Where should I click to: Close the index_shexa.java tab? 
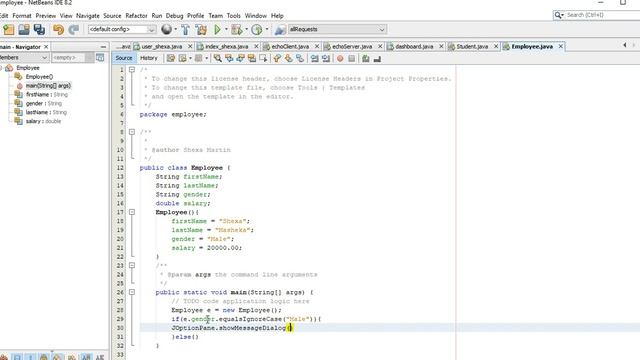click(x=256, y=47)
